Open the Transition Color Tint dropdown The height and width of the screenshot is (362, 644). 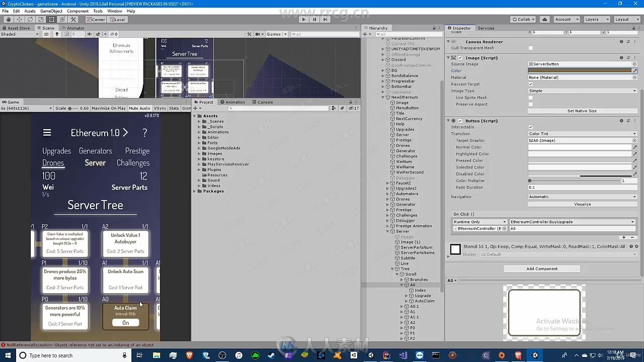[583, 134]
